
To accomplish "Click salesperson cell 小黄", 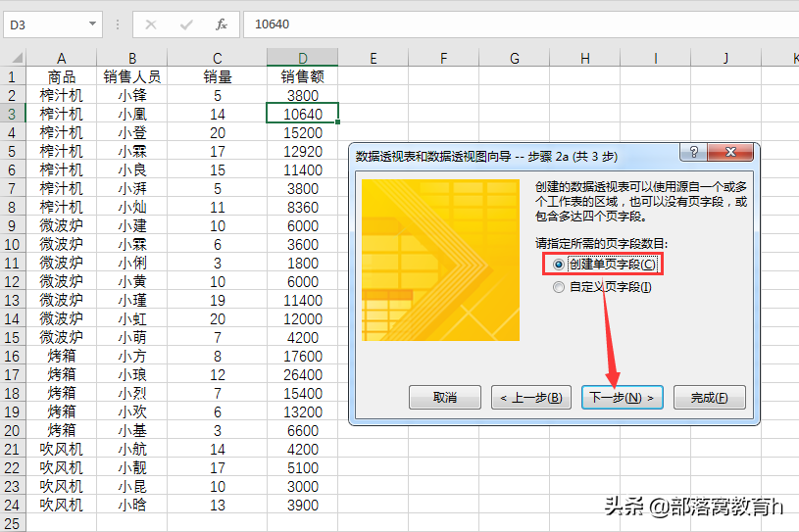I will click(132, 281).
